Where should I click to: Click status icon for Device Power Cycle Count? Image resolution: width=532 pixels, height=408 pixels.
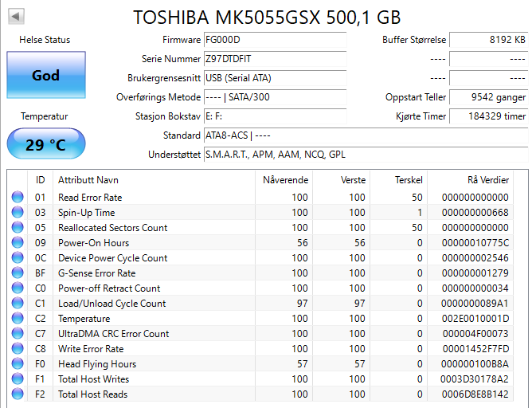(x=18, y=257)
